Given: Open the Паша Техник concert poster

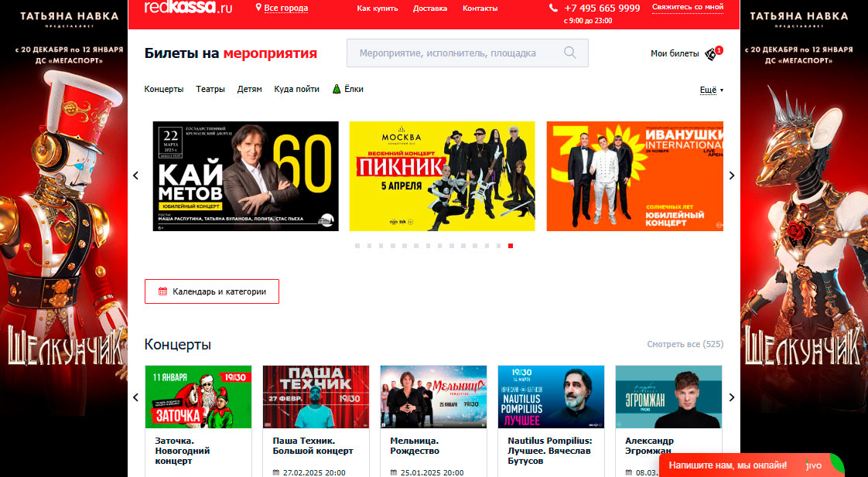Looking at the screenshot, I should 316,397.
